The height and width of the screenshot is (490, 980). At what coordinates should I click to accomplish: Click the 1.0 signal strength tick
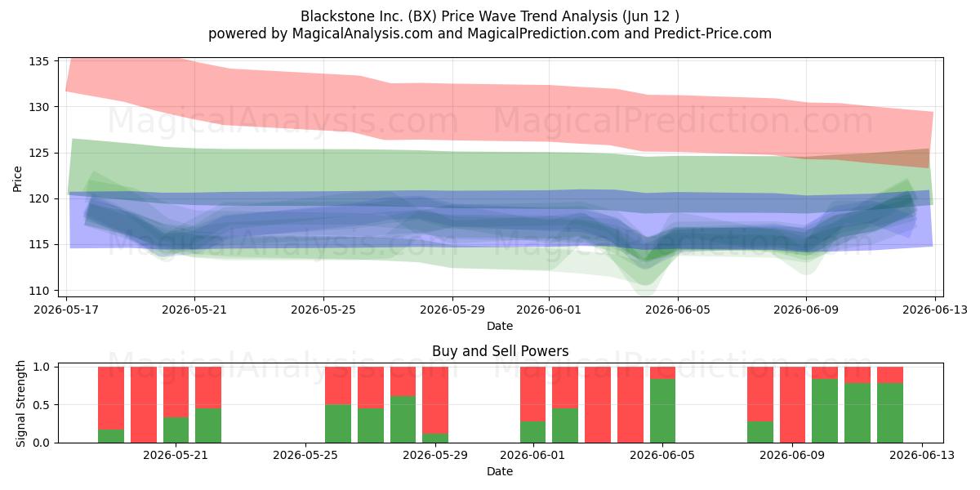click(42, 367)
